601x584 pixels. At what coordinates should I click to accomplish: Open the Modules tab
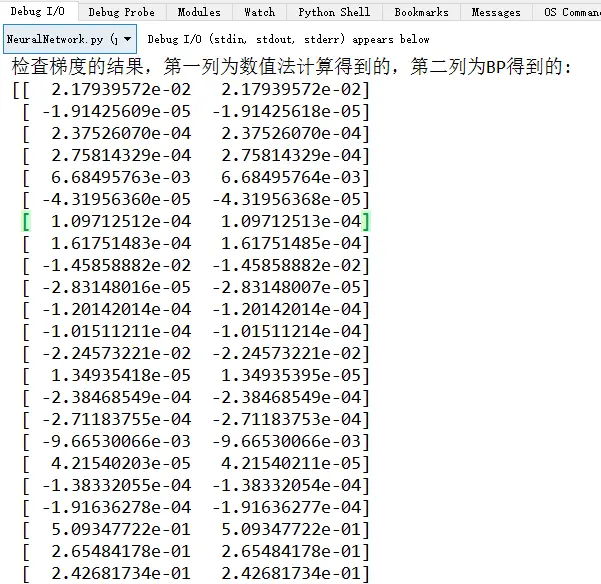(x=199, y=12)
